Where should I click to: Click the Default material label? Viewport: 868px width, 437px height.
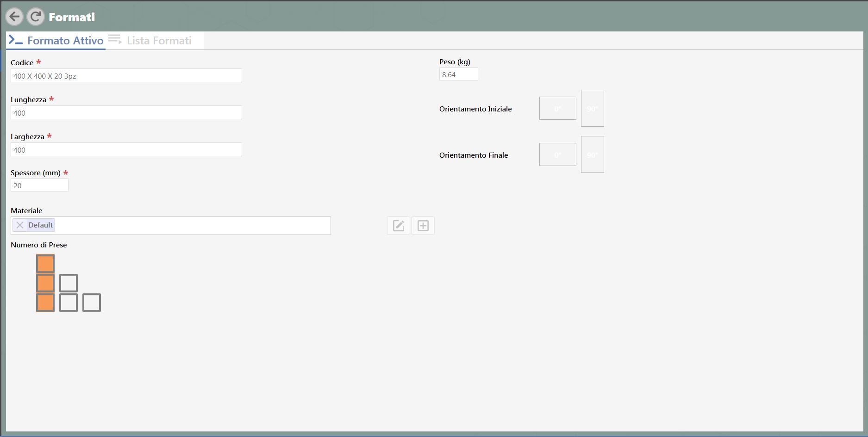click(x=40, y=225)
